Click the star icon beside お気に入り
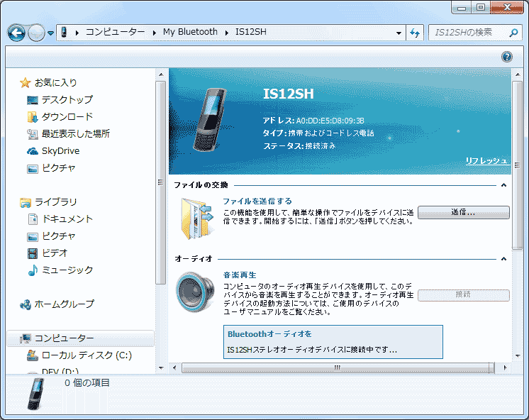 coord(26,83)
